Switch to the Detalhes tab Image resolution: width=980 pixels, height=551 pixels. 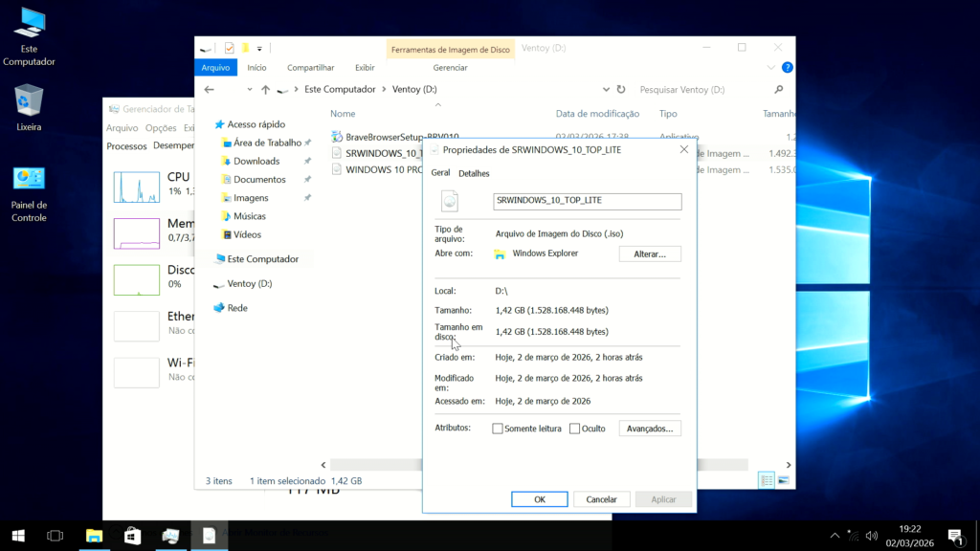[474, 173]
